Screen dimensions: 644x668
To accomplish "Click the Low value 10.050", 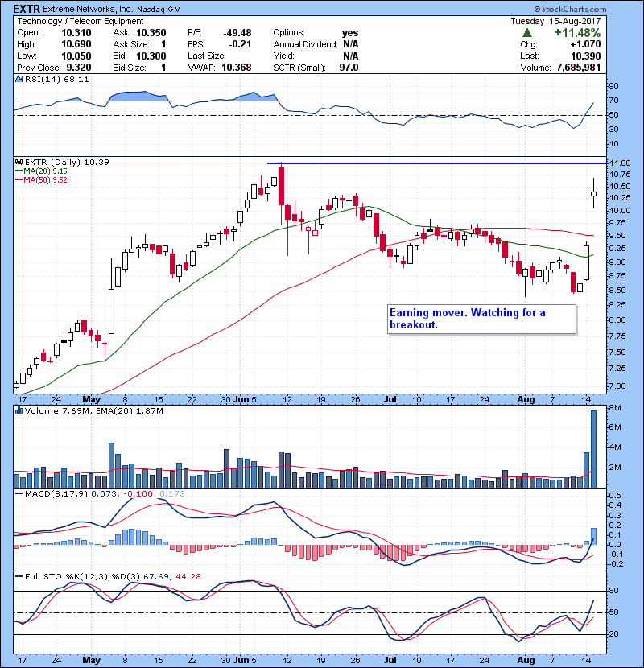I will [x=76, y=56].
